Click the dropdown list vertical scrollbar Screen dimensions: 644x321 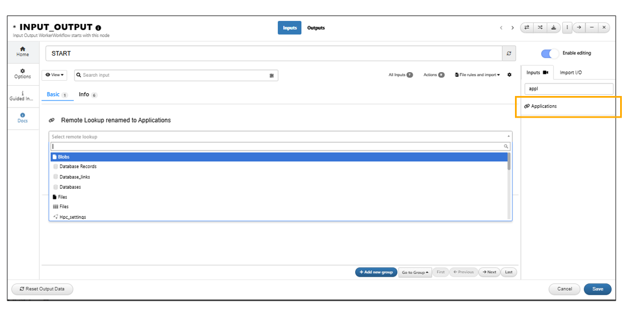(509, 186)
